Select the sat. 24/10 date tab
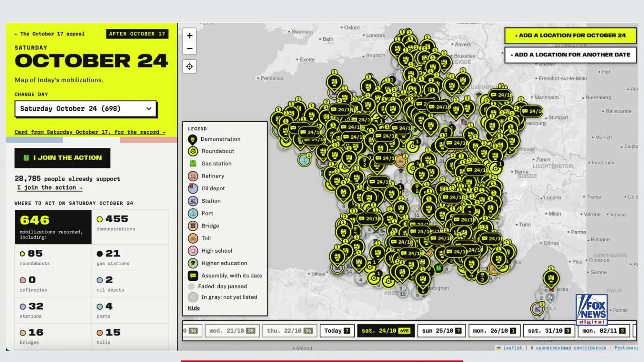 click(x=385, y=331)
